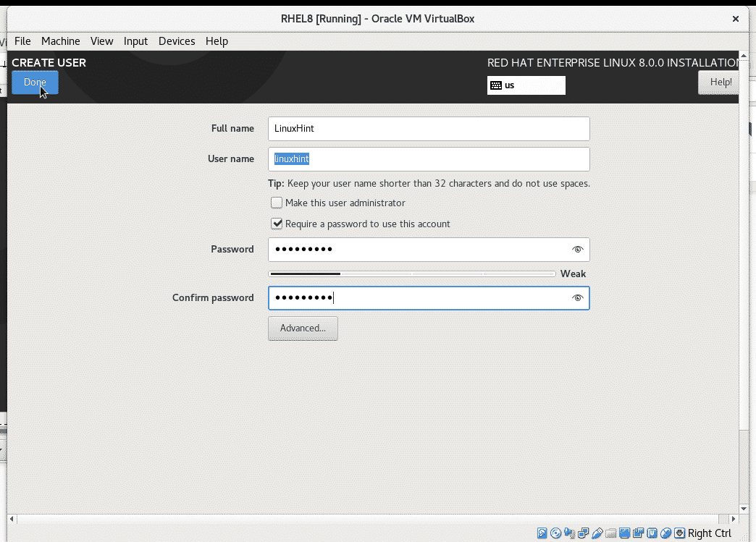
Task: Click the USB devices status icon
Action: (x=597, y=533)
